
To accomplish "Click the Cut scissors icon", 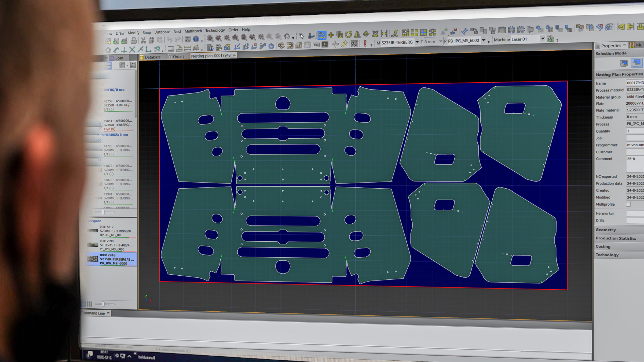I will tap(143, 40).
